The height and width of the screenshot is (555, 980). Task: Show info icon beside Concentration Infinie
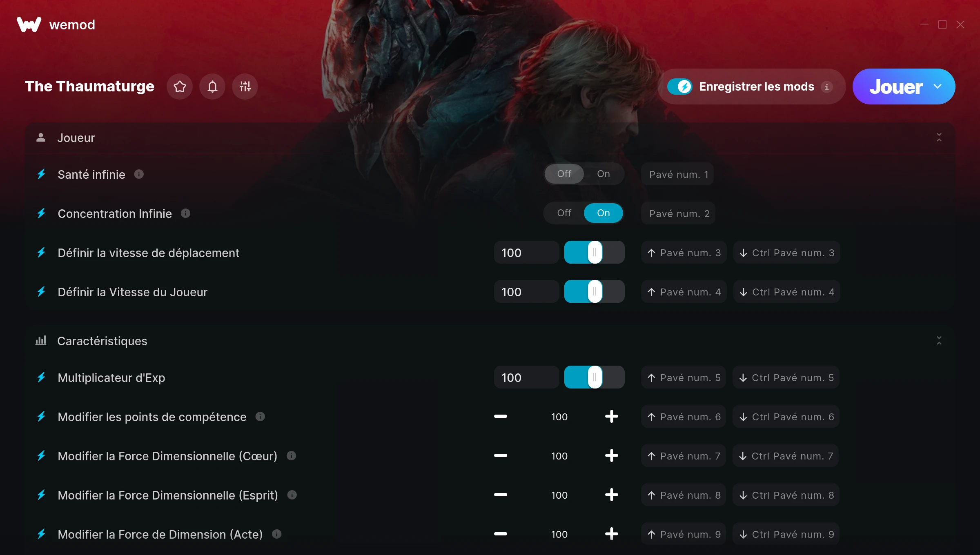pyautogui.click(x=185, y=213)
